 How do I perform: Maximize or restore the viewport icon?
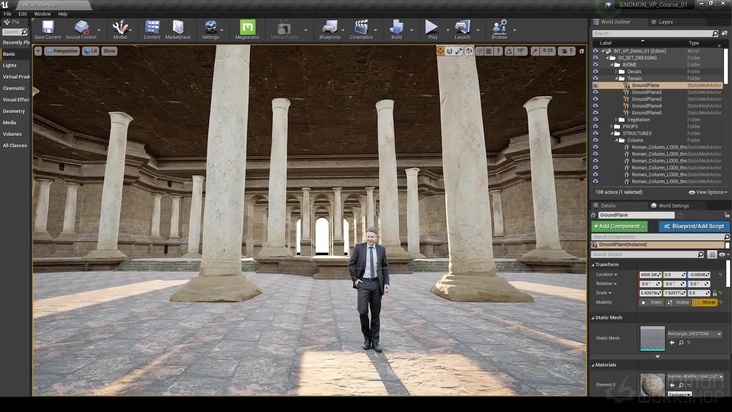click(x=582, y=51)
